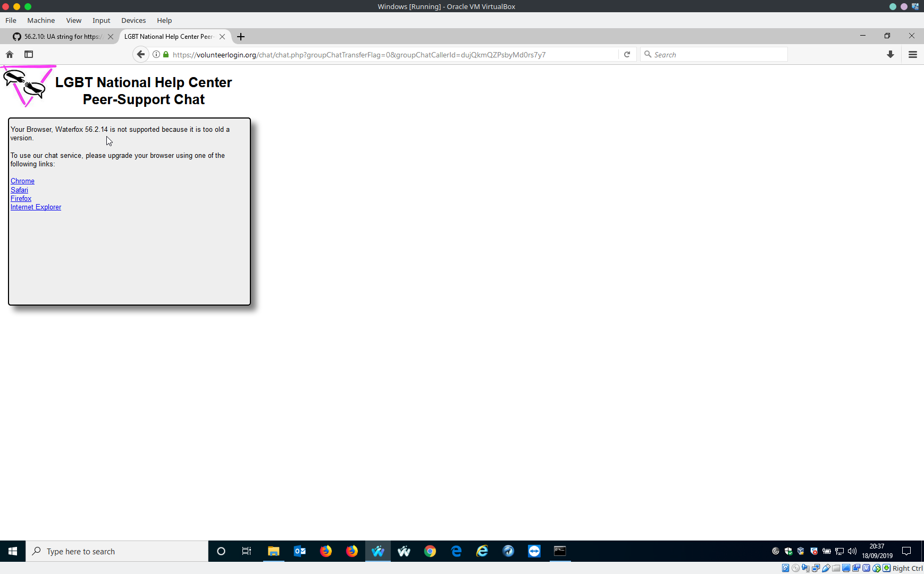The height and width of the screenshot is (574, 924).
Task: Click the Type here to search box
Action: pyautogui.click(x=117, y=551)
